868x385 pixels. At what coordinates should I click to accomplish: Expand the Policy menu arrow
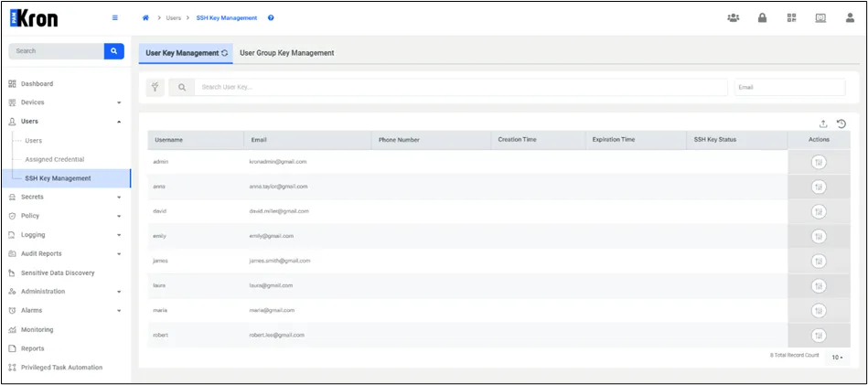point(119,217)
